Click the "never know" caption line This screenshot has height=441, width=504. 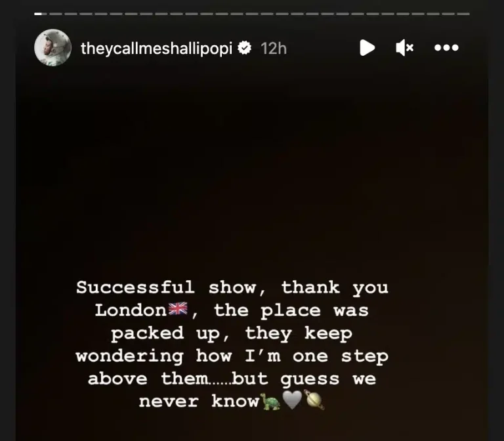pos(199,402)
